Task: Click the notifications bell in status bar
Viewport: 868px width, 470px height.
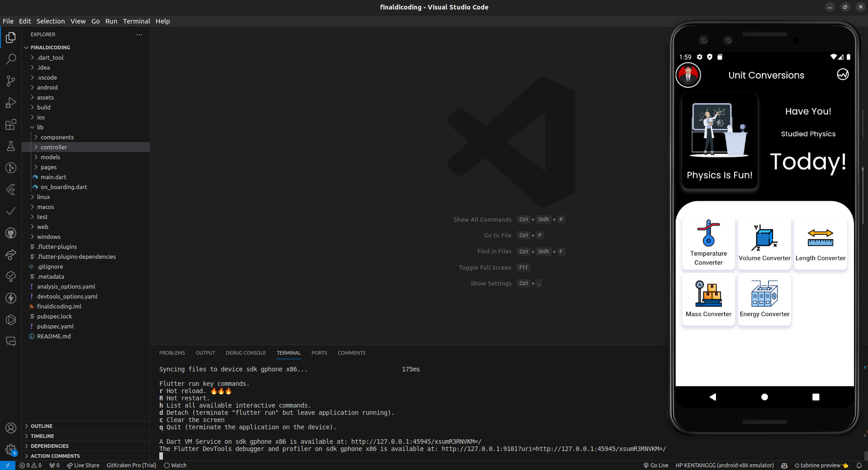Action: click(858, 465)
